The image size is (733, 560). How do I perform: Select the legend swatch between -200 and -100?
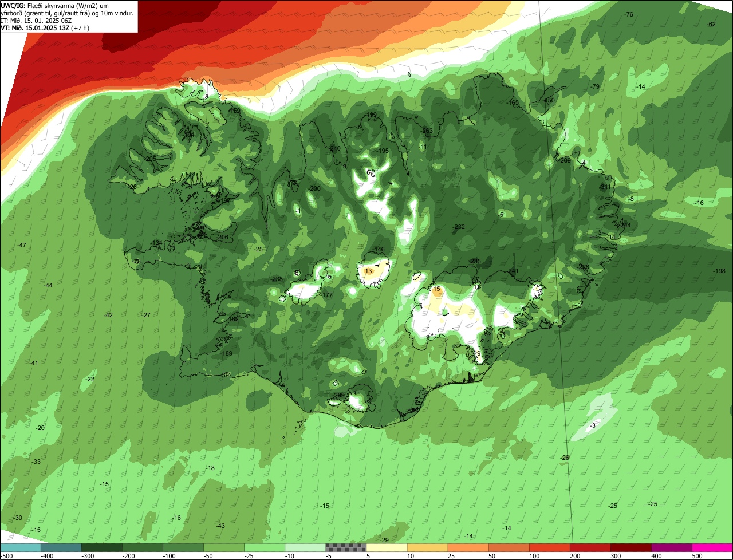143,548
